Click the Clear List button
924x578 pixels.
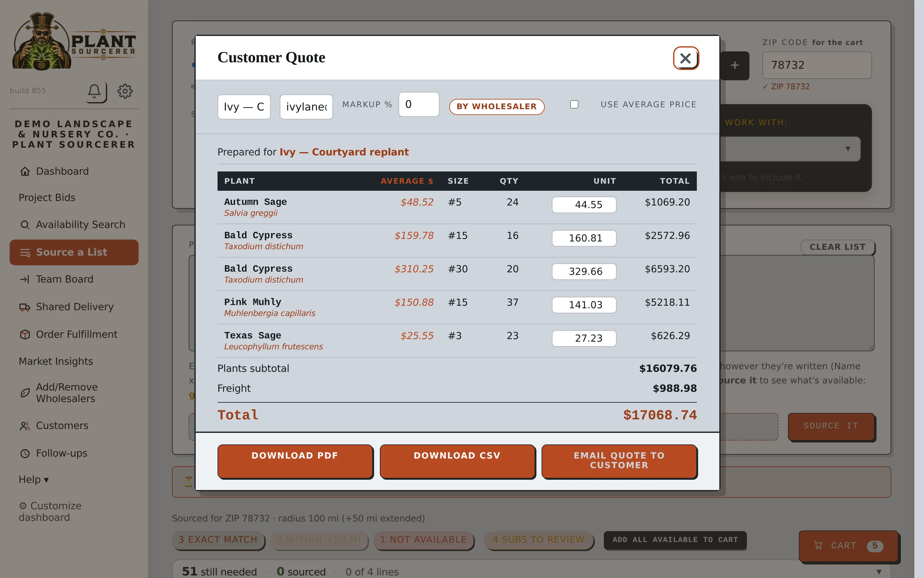click(x=837, y=247)
